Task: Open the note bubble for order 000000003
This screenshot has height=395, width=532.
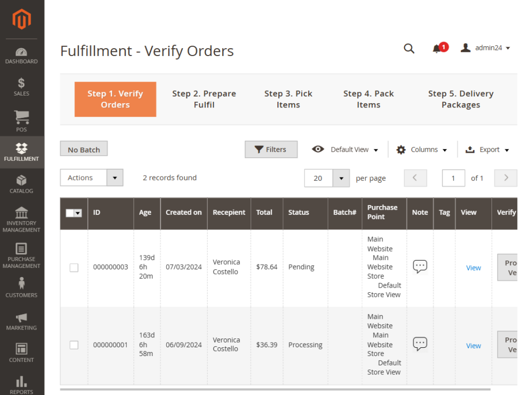Action: click(x=420, y=266)
